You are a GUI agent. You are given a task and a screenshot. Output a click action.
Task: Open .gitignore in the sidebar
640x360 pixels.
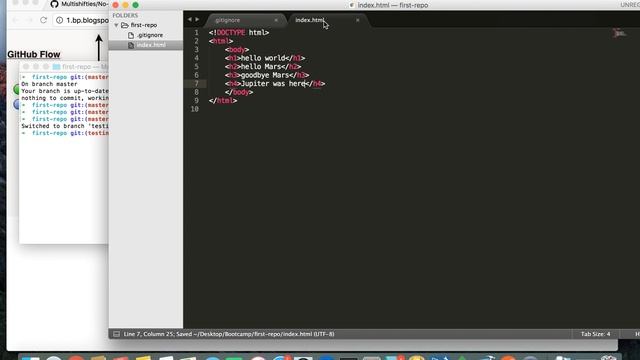(150, 35)
